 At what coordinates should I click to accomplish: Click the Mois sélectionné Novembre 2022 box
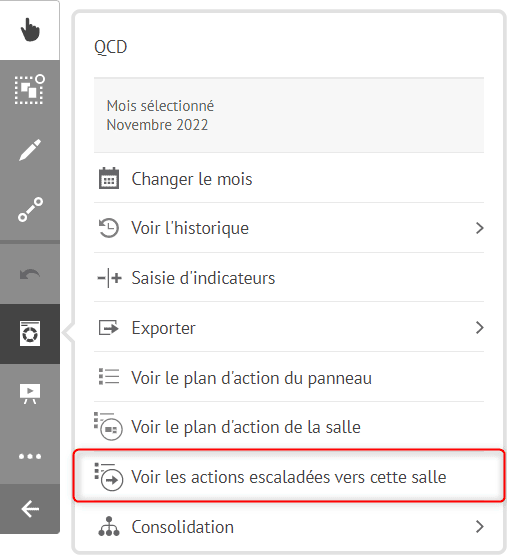point(289,115)
